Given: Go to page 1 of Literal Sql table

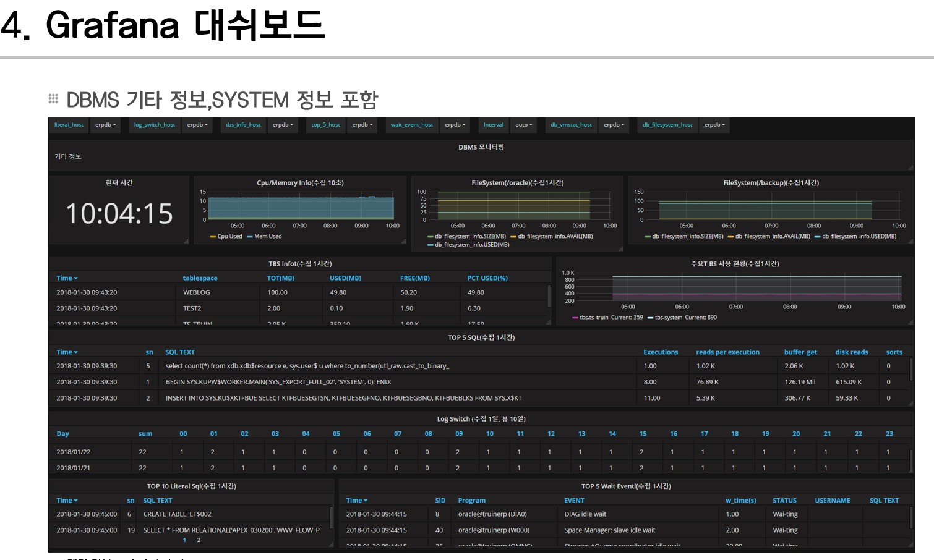Looking at the screenshot, I should pos(184,540).
